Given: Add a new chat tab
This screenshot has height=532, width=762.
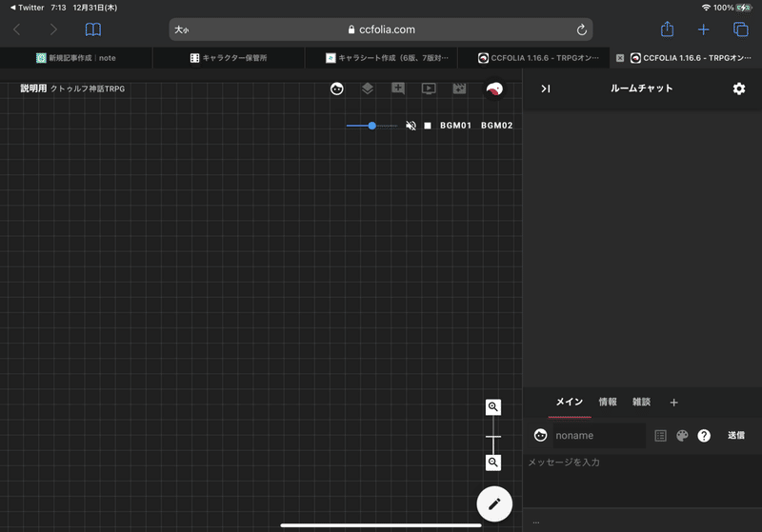Looking at the screenshot, I should [673, 403].
